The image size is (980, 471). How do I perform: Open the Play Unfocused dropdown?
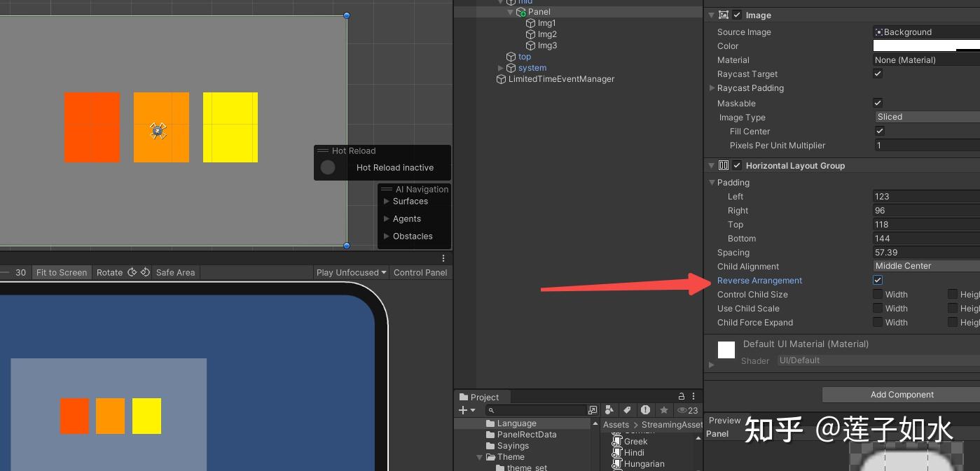coord(352,272)
